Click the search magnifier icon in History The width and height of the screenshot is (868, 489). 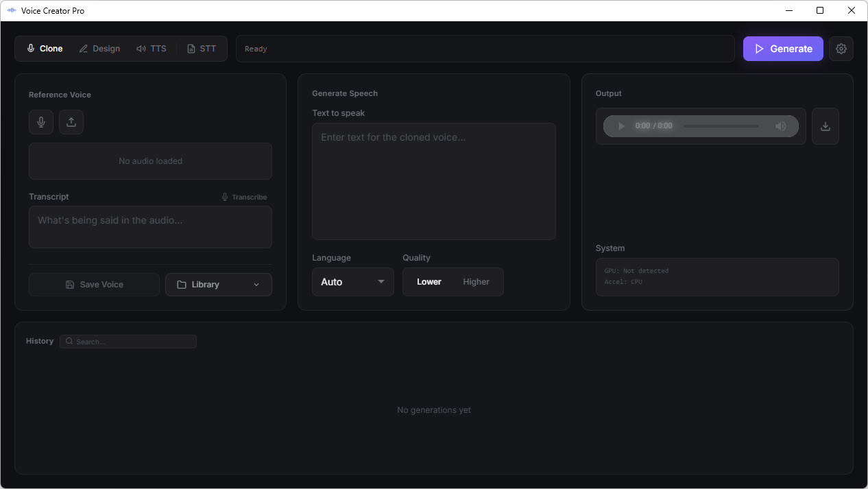[x=69, y=341]
